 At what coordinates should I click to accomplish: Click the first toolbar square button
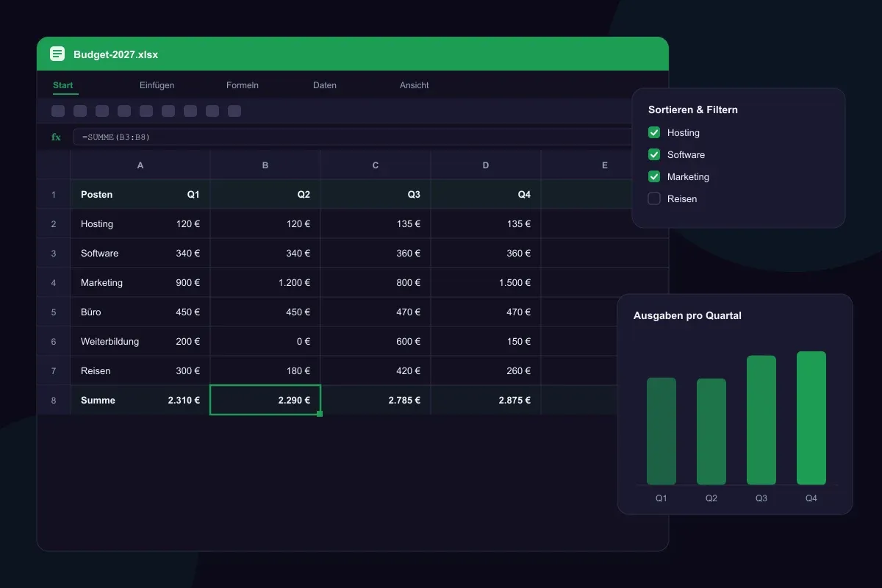click(58, 111)
